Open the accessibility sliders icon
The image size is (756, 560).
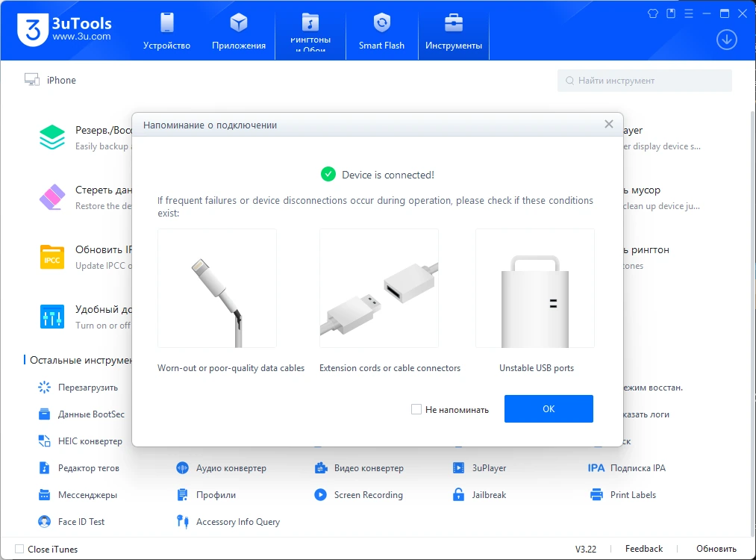point(52,317)
